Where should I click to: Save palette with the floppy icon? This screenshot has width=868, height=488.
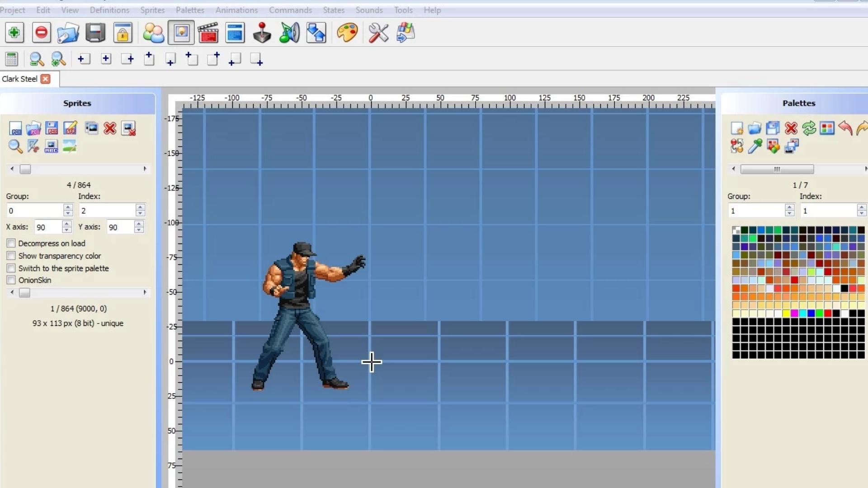click(x=773, y=128)
